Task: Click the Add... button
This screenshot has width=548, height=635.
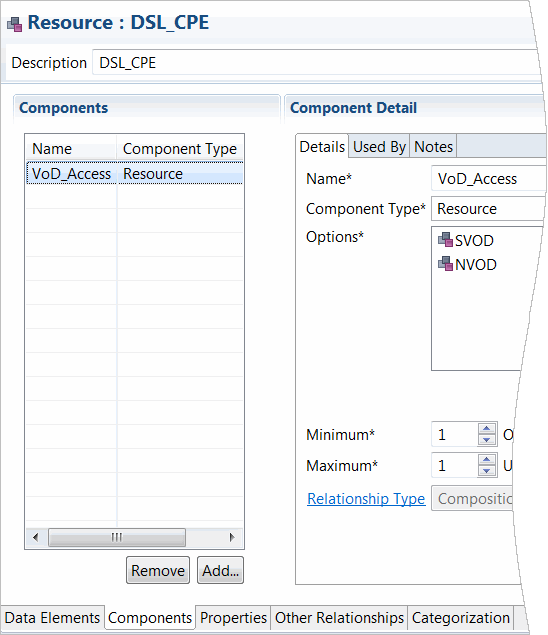Action: 220,570
